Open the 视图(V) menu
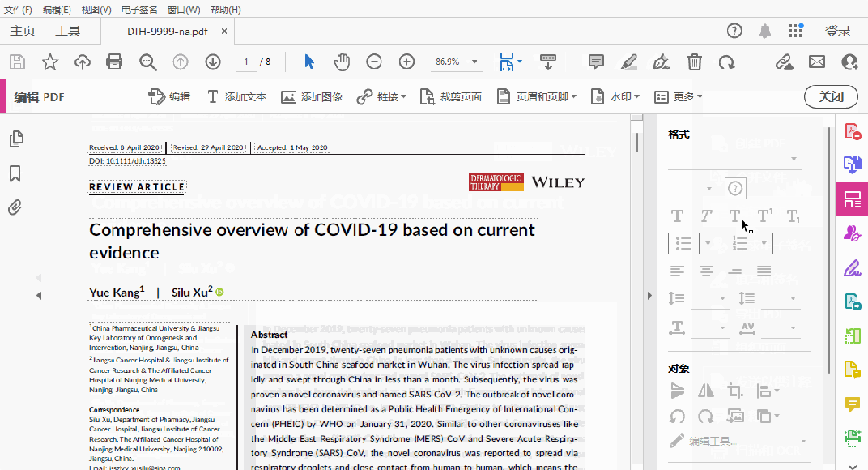The width and height of the screenshot is (868, 470). point(96,10)
